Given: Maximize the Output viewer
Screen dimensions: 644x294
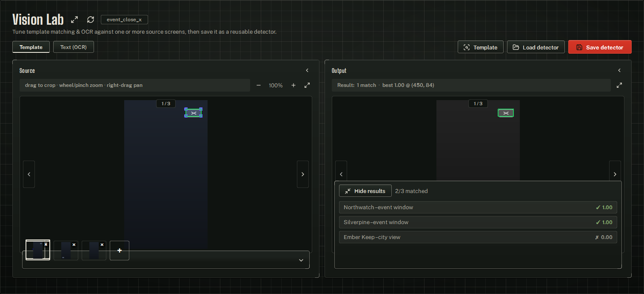Looking at the screenshot, I should (619, 85).
